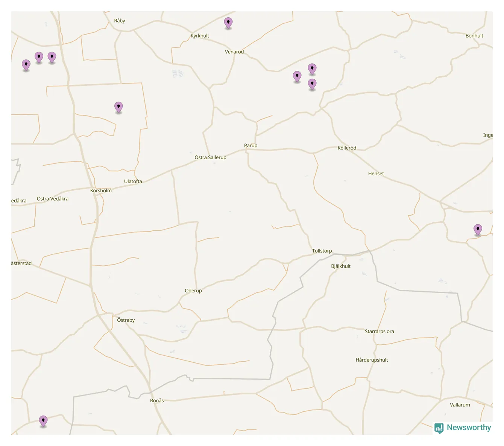Open the Newsworthy logo link

click(463, 428)
